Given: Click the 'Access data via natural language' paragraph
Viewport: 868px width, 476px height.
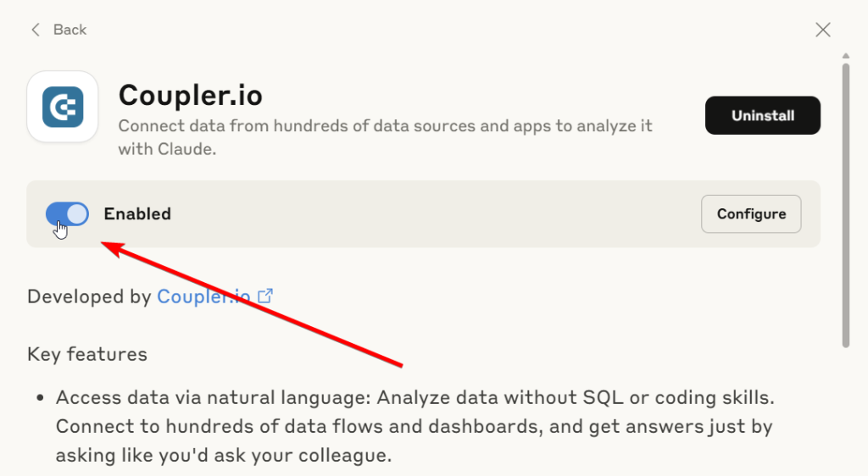Looking at the screenshot, I should click(x=415, y=426).
